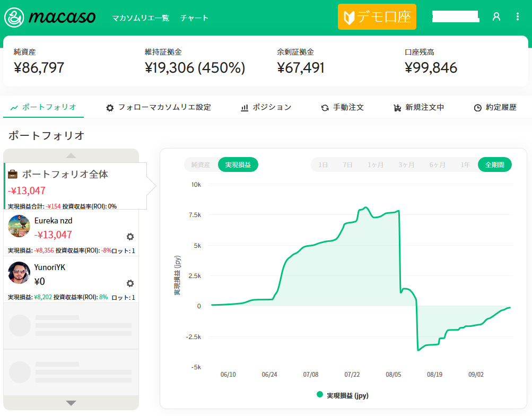Switch chart to 純資産 view
Viewport: 532px width, 416px height.
(201, 165)
